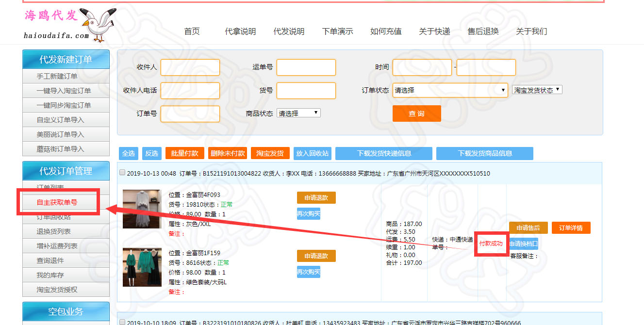Click 全选 to select all orders
The width and height of the screenshot is (644, 325).
pos(129,153)
